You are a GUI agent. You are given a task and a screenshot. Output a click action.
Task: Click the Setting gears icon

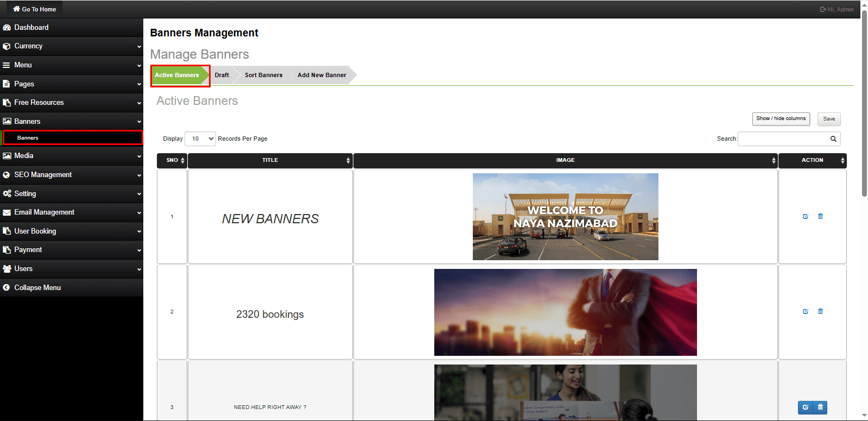tap(7, 193)
